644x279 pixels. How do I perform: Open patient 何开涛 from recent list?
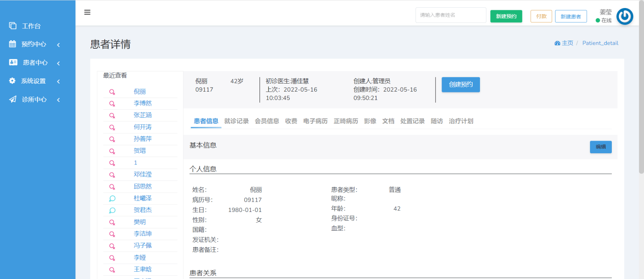coord(143,127)
